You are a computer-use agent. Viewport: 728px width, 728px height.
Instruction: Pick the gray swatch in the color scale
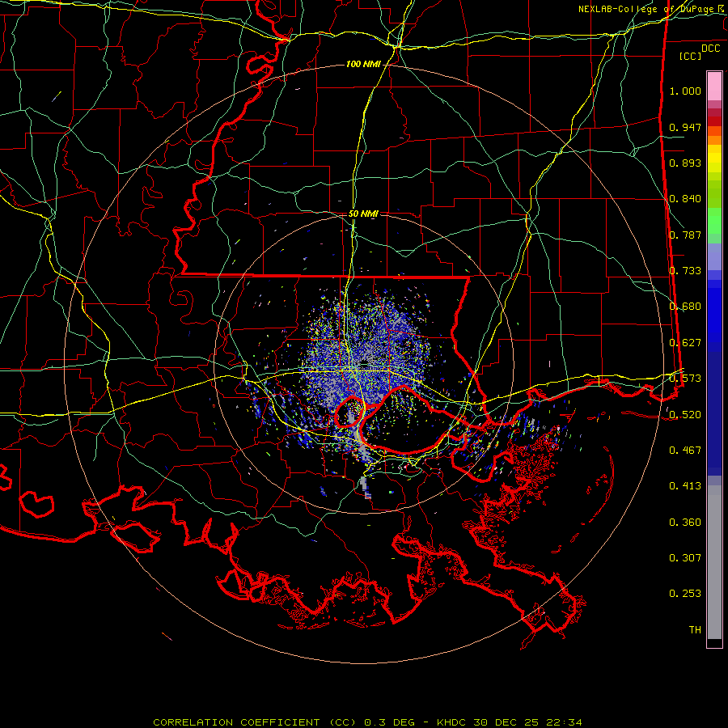tap(714, 562)
